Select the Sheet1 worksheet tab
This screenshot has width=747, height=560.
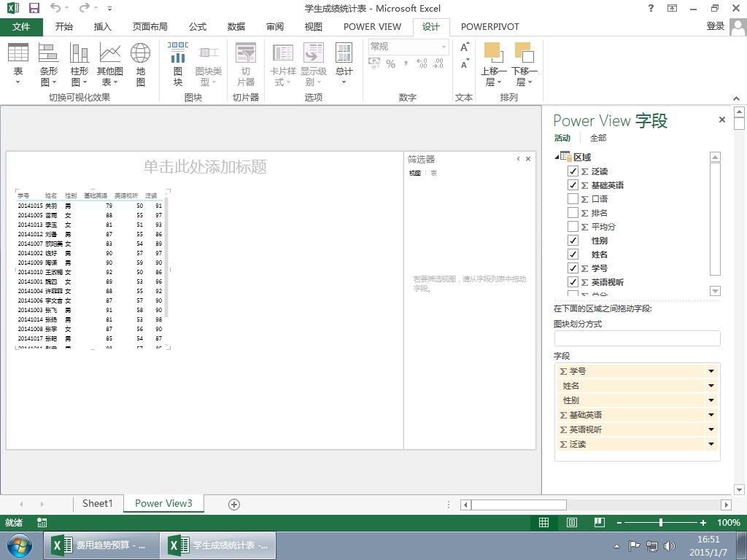98,504
